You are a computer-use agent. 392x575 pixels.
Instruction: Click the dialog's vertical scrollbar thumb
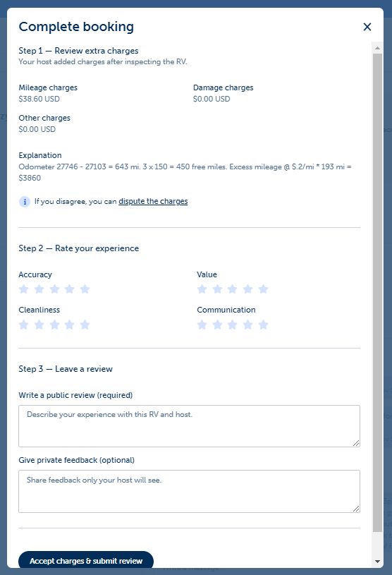pyautogui.click(x=377, y=293)
